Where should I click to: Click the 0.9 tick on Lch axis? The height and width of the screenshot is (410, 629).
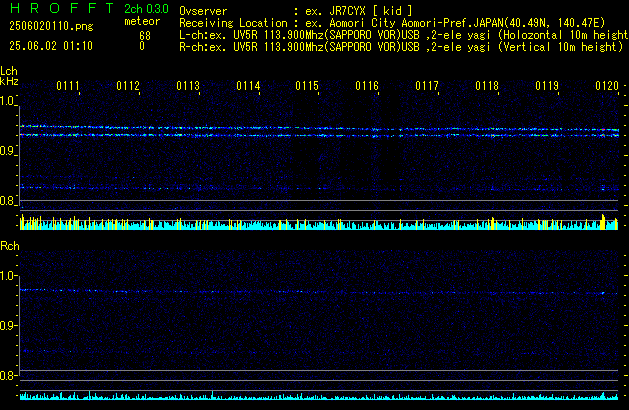tap(8, 151)
